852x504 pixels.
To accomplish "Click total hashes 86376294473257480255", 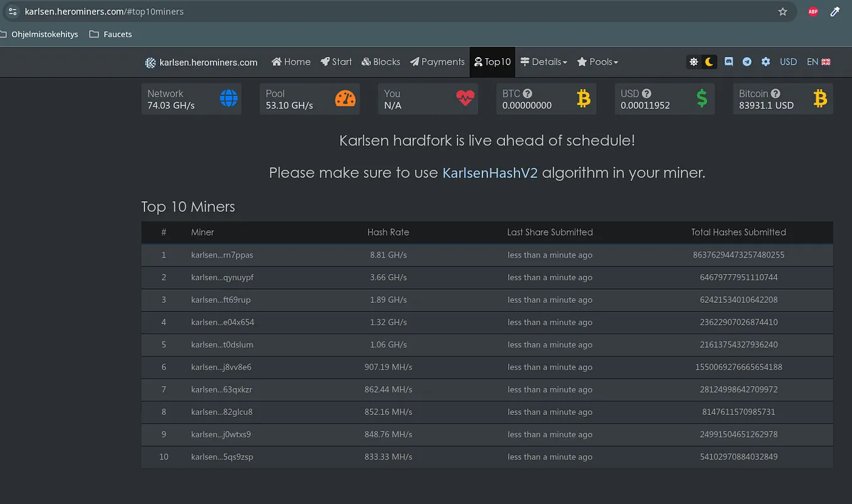I will point(738,255).
